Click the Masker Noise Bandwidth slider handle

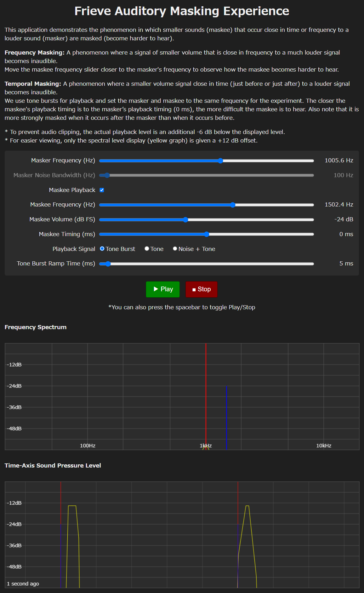107,175
